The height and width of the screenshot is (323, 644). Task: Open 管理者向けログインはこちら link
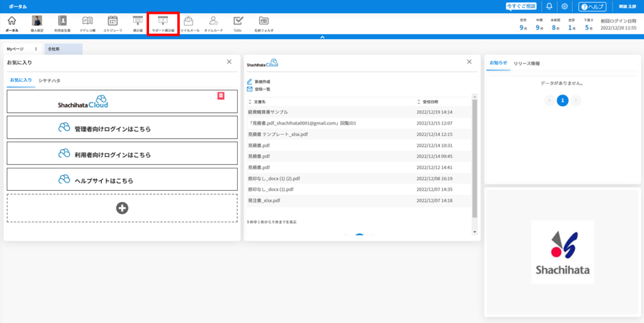[x=122, y=127]
